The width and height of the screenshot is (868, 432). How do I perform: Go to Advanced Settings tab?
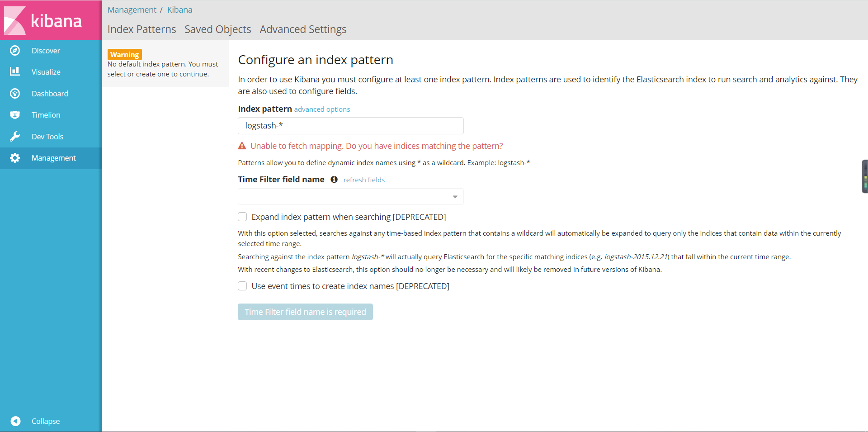click(x=303, y=29)
